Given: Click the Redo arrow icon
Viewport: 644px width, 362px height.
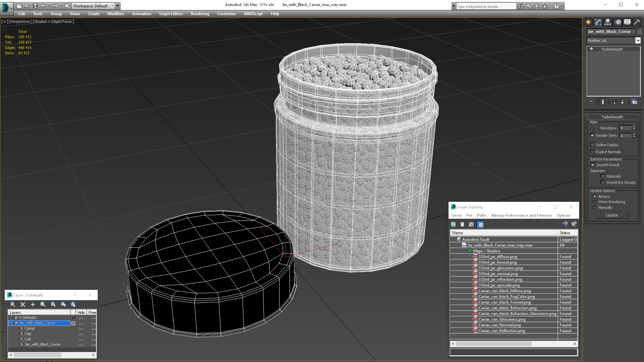Looking at the screenshot, I should pos(55,6).
